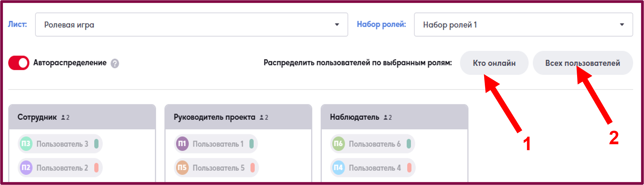
Task: Click people count icon beside Наблюдатель
Action: click(x=386, y=117)
